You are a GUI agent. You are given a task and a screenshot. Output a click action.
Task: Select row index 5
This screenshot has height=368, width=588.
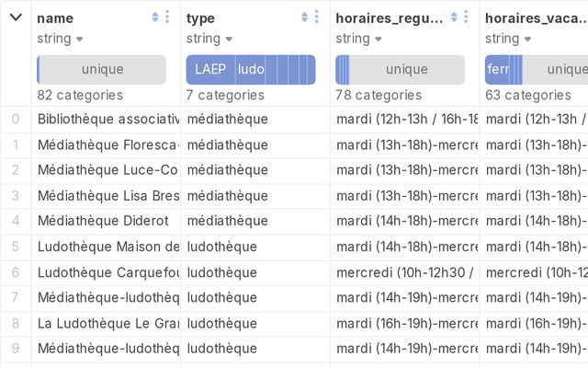16,247
